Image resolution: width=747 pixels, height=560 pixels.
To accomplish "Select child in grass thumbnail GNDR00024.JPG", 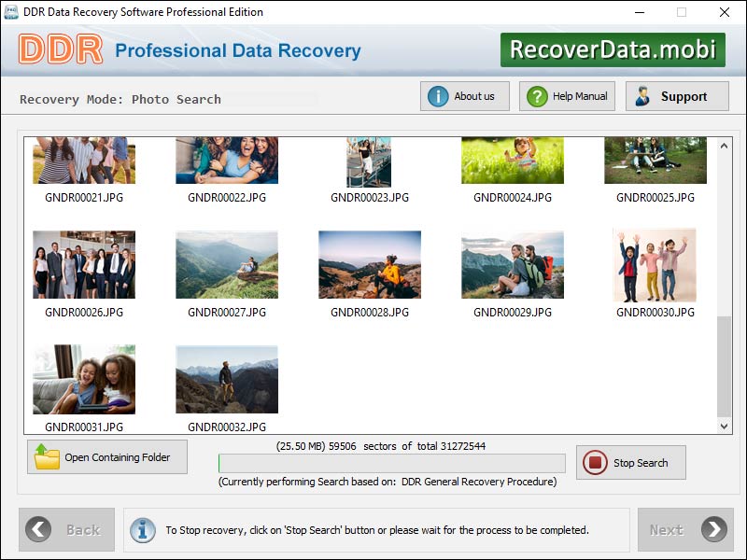I will pyautogui.click(x=513, y=161).
